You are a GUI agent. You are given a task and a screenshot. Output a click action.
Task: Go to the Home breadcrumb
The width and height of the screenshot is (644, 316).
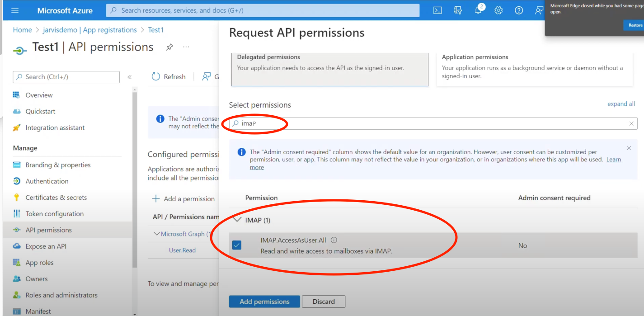tap(23, 30)
